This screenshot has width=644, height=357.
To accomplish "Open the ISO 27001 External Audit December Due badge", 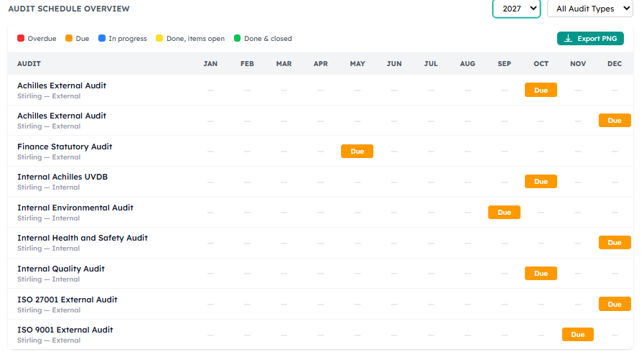I will click(x=615, y=304).
